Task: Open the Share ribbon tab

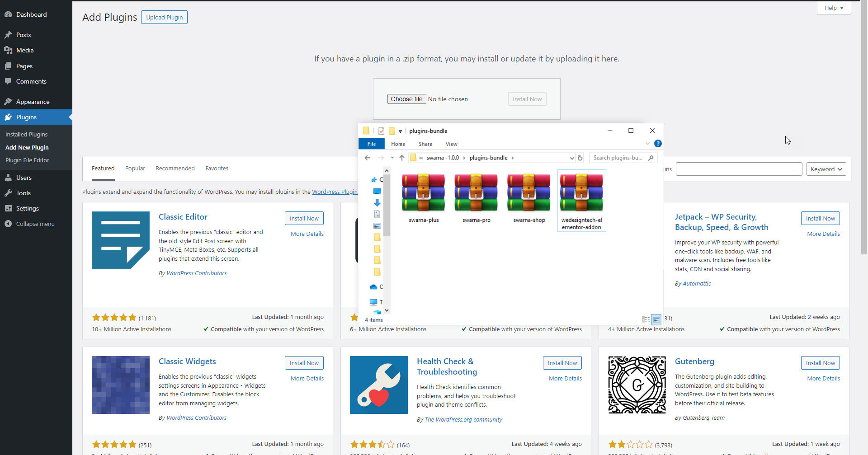Action: point(425,144)
